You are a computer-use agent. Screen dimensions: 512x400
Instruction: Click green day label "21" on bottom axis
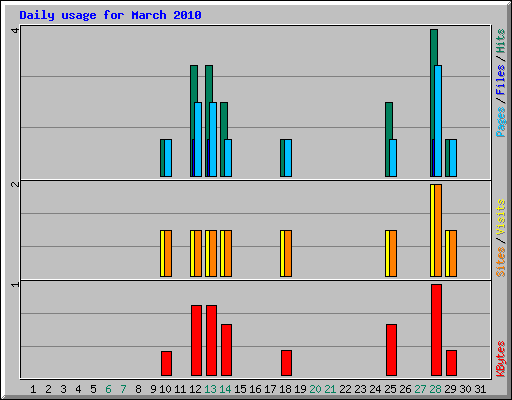(x=330, y=389)
